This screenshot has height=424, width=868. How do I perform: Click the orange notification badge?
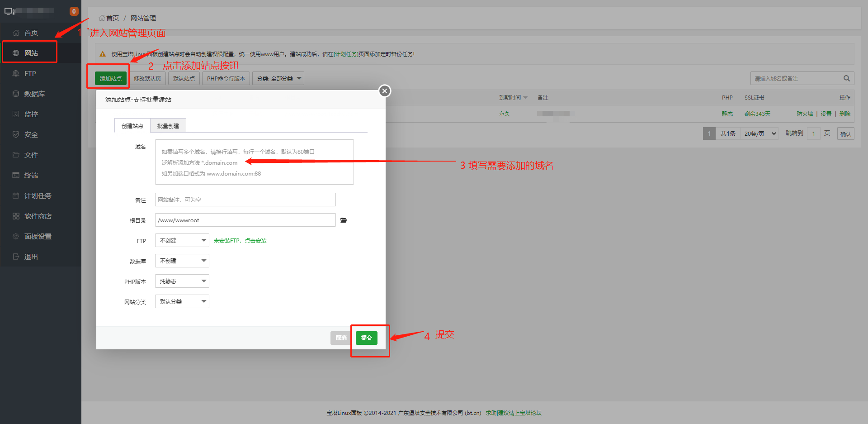(x=74, y=11)
